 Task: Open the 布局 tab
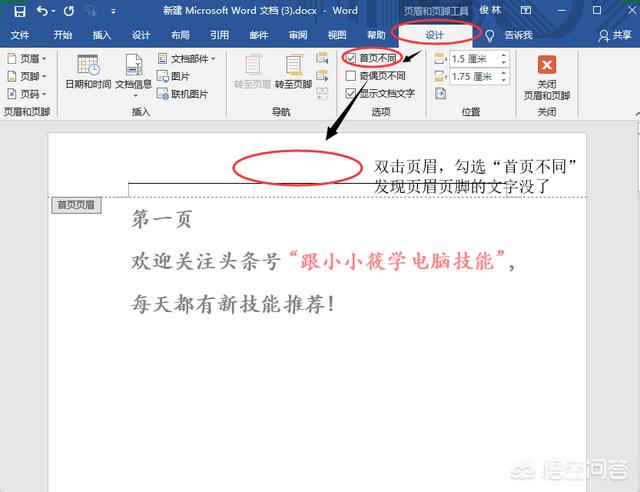[x=180, y=35]
